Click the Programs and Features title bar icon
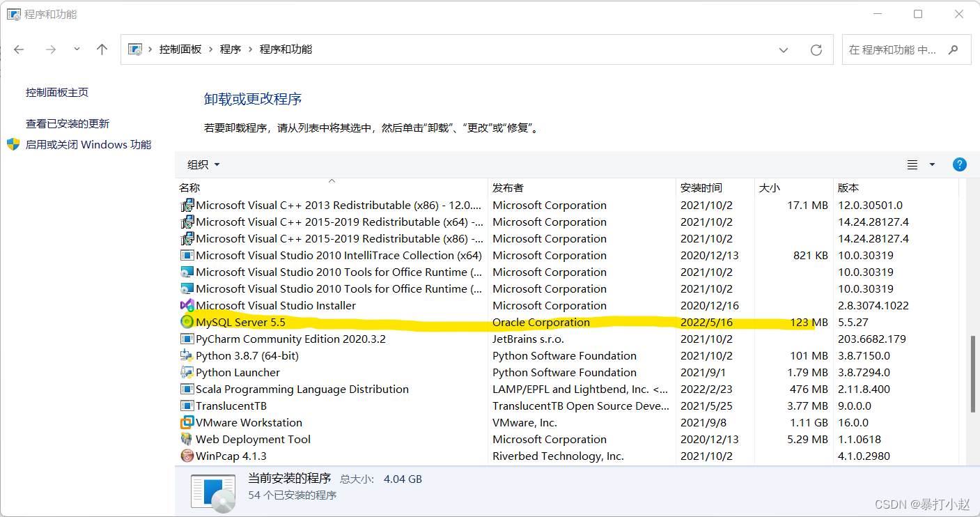 (x=14, y=14)
